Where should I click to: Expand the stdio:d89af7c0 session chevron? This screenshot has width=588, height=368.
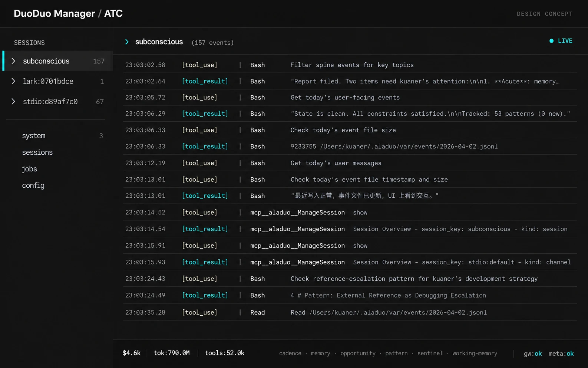[x=13, y=101]
